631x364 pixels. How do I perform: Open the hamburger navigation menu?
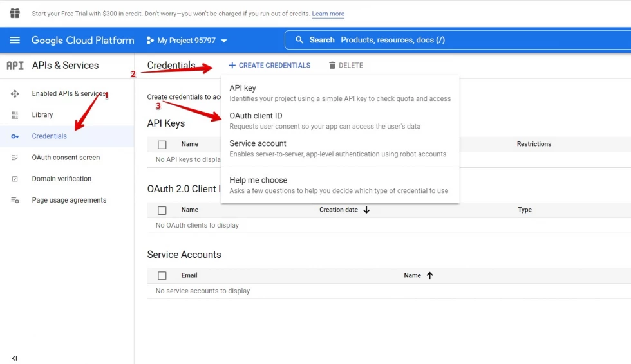coord(15,40)
